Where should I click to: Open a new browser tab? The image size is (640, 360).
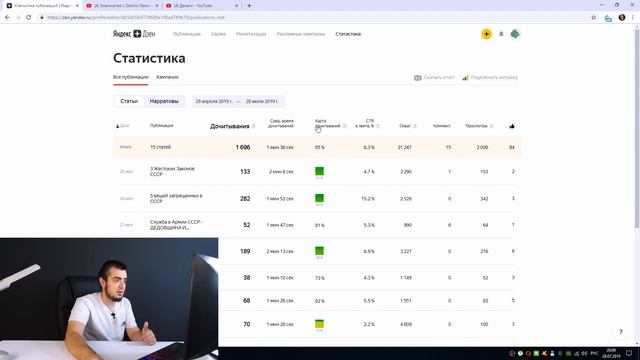click(x=249, y=6)
